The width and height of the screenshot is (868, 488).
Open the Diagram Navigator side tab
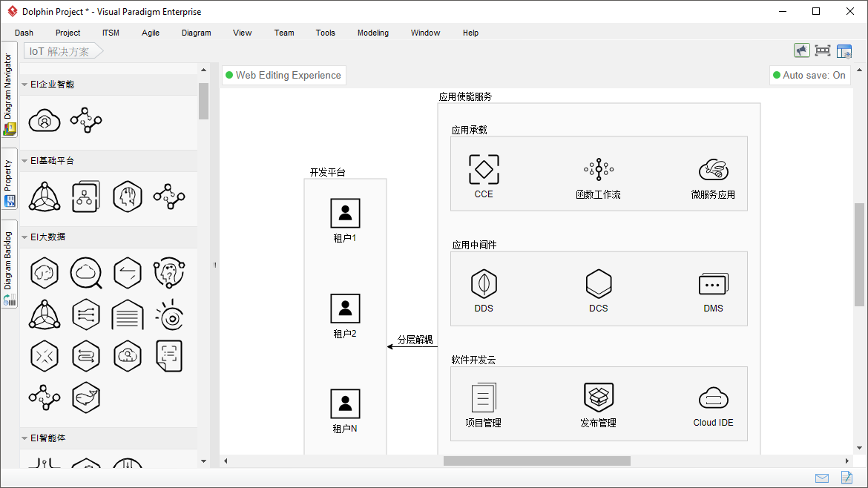click(x=9, y=89)
